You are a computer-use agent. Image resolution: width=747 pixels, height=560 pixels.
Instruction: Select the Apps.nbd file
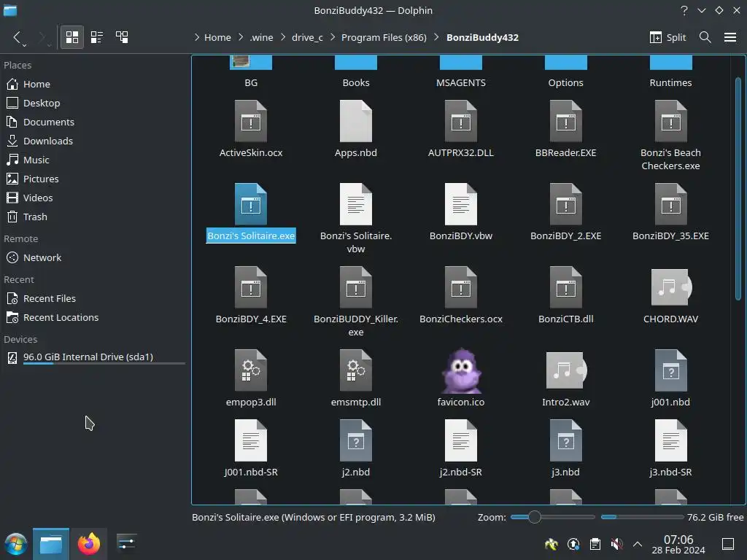click(356, 128)
